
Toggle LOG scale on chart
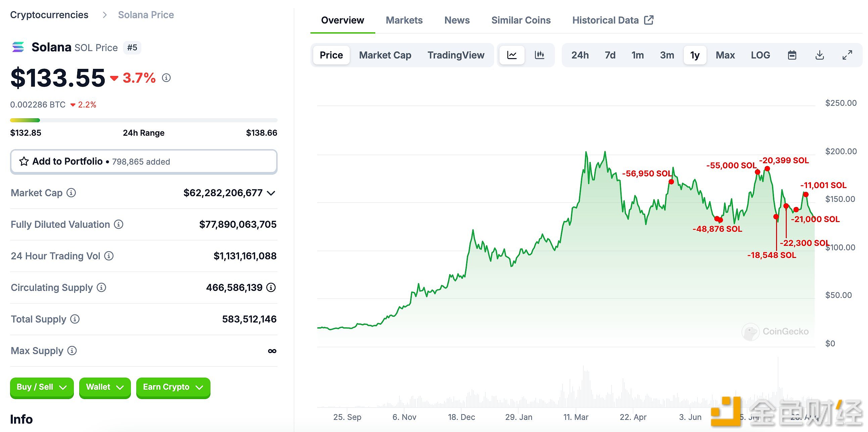(x=760, y=55)
